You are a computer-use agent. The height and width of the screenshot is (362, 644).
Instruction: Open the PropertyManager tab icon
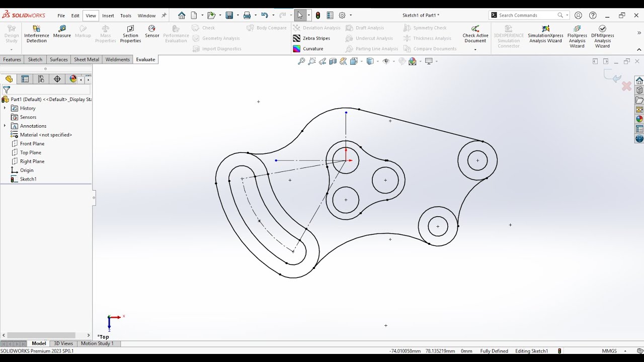coord(25,79)
